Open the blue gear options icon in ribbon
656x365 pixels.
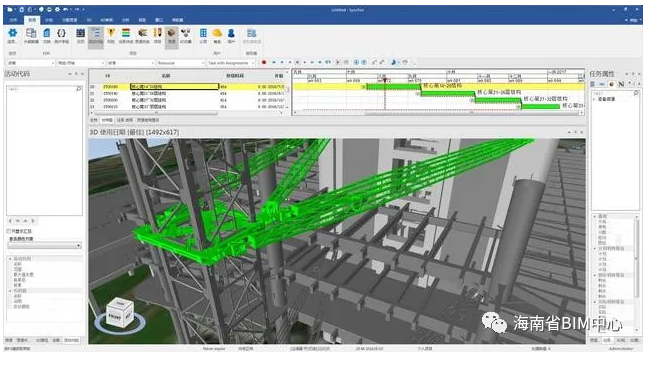[13, 33]
